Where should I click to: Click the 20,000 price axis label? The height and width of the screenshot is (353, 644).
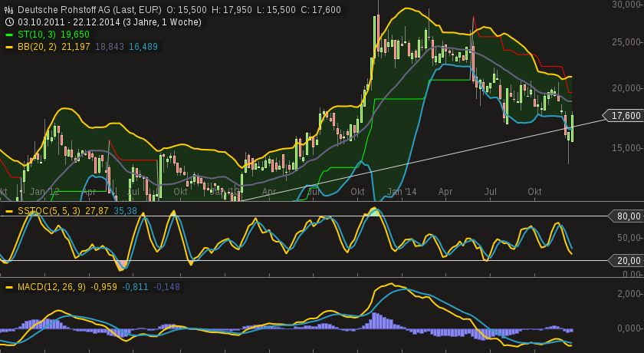(x=626, y=88)
